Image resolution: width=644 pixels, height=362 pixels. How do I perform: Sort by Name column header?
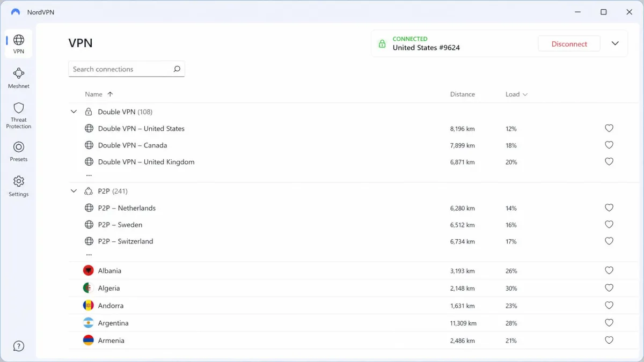[x=99, y=94]
